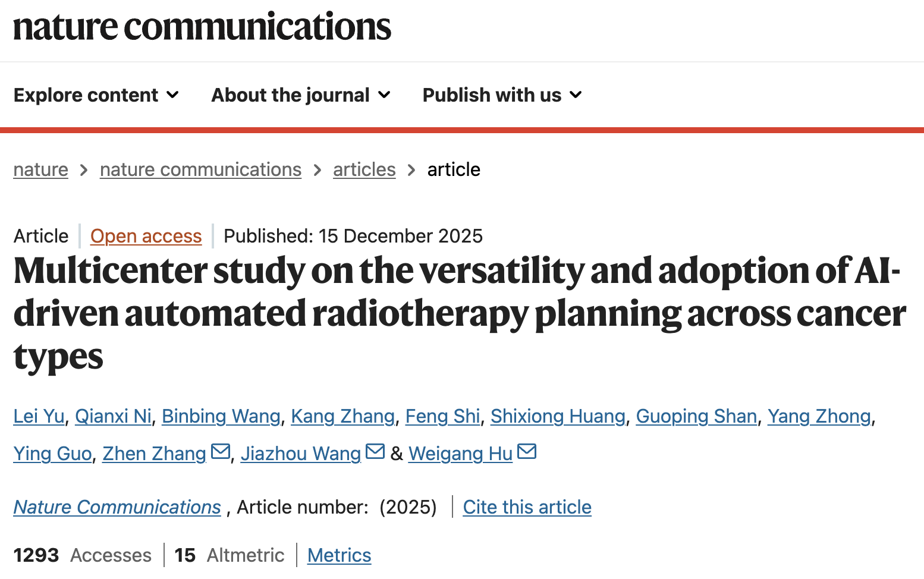Open author Shixiong Huang's profile
This screenshot has height=579, width=924.
(x=558, y=416)
